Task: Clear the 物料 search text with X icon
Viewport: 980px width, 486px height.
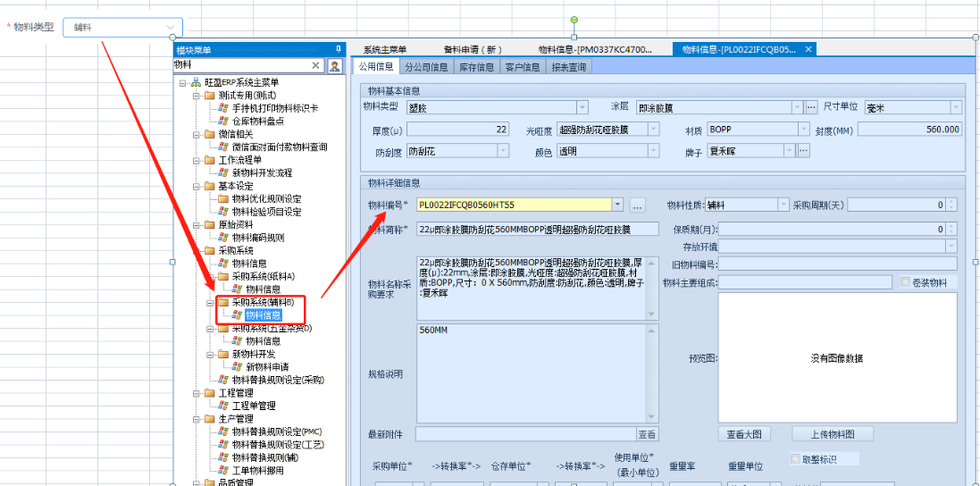Action: point(315,65)
